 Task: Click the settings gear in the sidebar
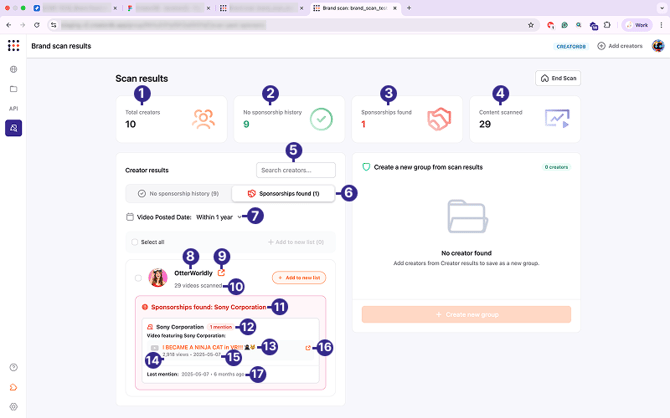coord(14,406)
